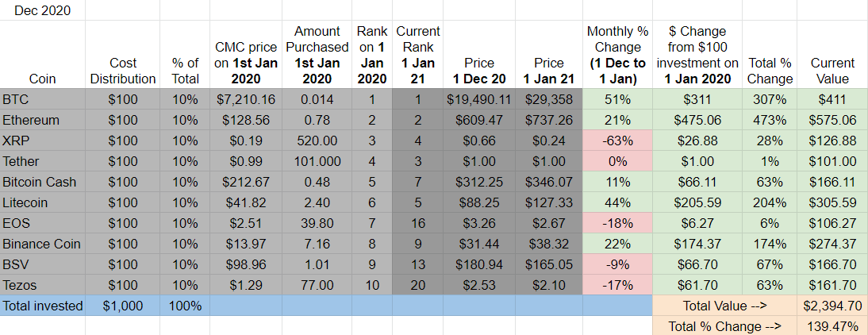Select BSV's 1 Jan 21 price '$165.05'
Viewport: 868px width, 335px height.
pos(548,264)
